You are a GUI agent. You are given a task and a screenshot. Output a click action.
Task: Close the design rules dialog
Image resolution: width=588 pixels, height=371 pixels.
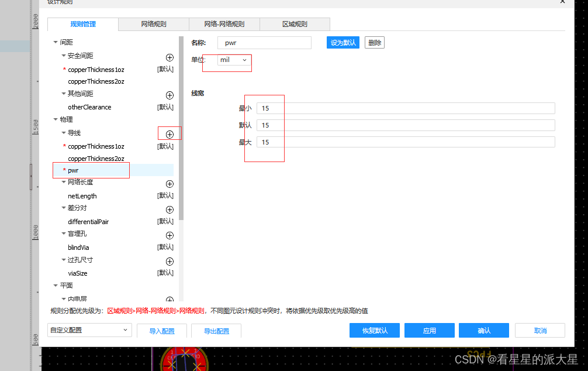click(x=562, y=2)
